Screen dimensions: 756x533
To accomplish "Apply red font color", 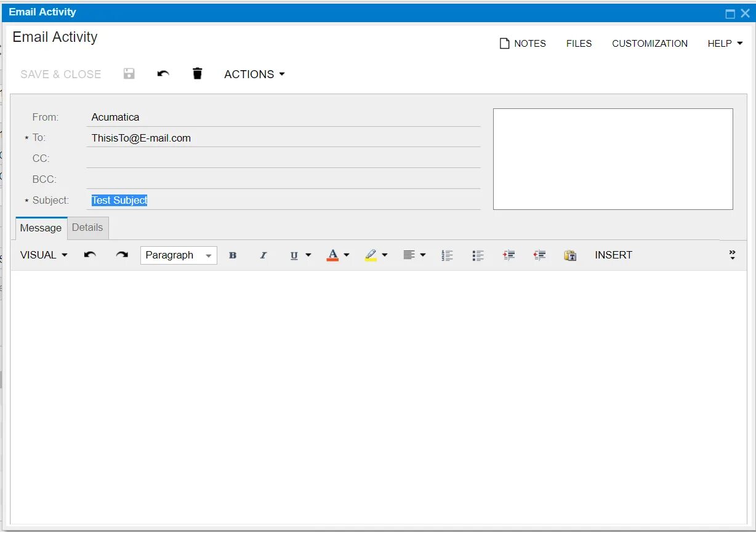I will pos(332,255).
